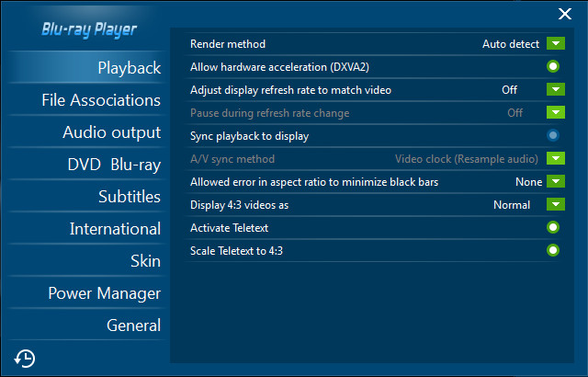Click the Video clock (Resample audio) value
This screenshot has width=588, height=377.
click(467, 159)
